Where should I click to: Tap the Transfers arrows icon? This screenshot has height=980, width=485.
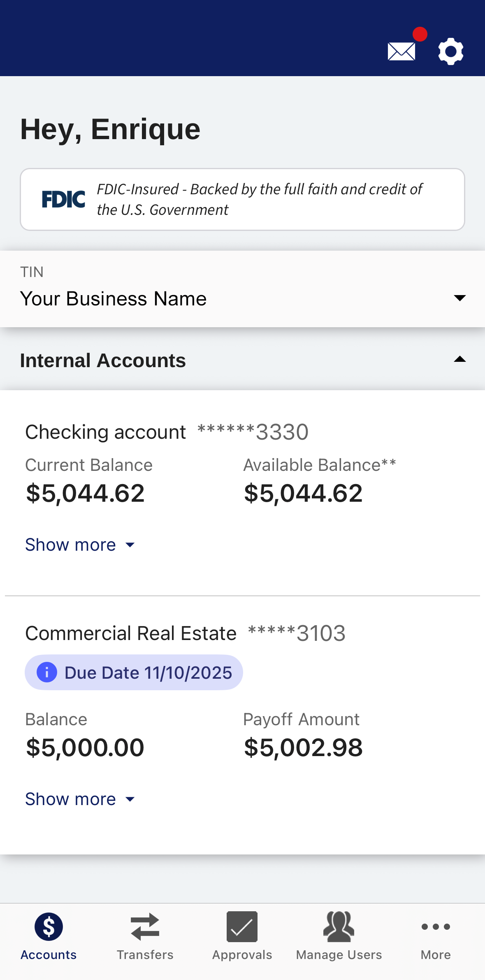pyautogui.click(x=145, y=927)
